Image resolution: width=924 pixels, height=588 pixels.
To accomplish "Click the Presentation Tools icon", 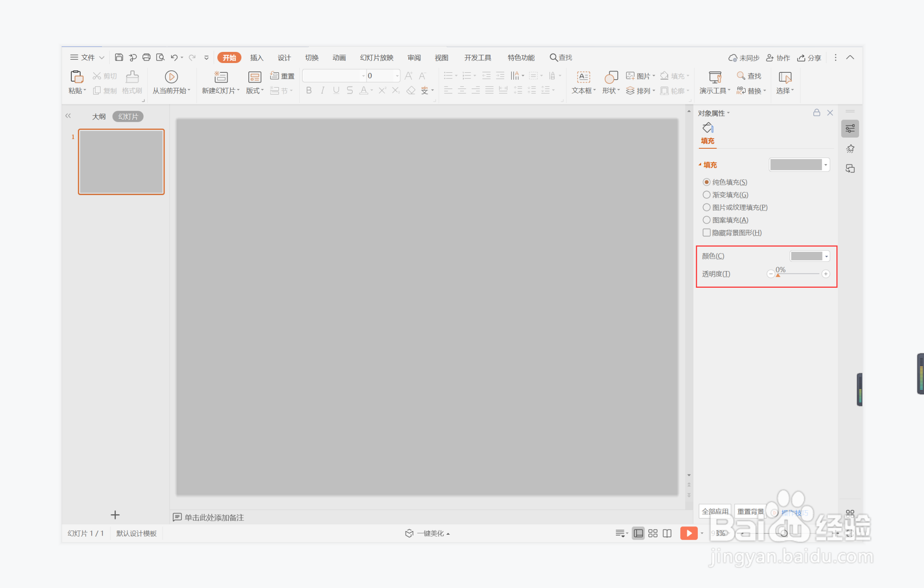I will (715, 77).
